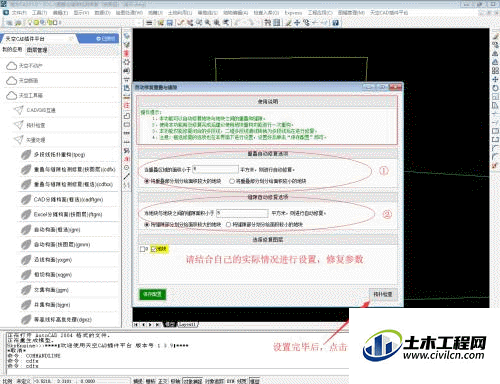This screenshot has width=500, height=384.
Task: Click the overlap area threshold input field
Action: click(216, 169)
